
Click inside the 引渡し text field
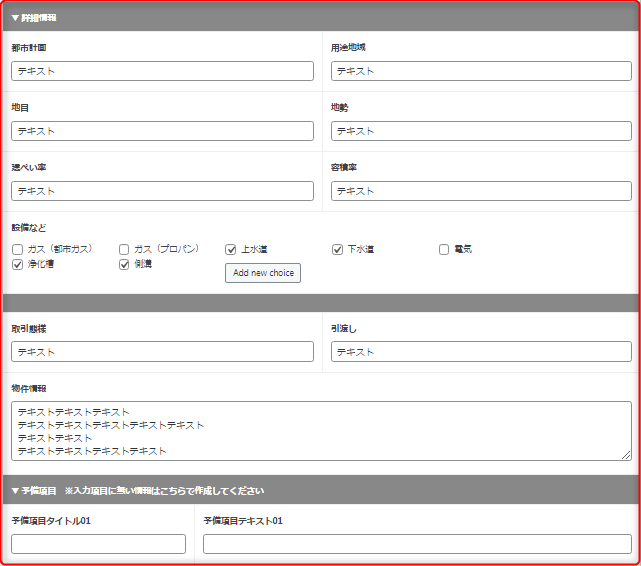point(481,352)
